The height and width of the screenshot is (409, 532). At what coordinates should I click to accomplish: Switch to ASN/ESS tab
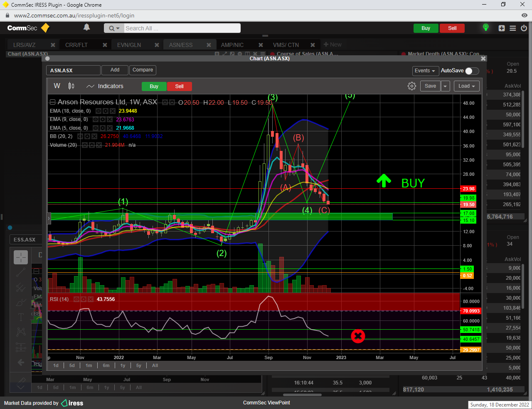181,45
